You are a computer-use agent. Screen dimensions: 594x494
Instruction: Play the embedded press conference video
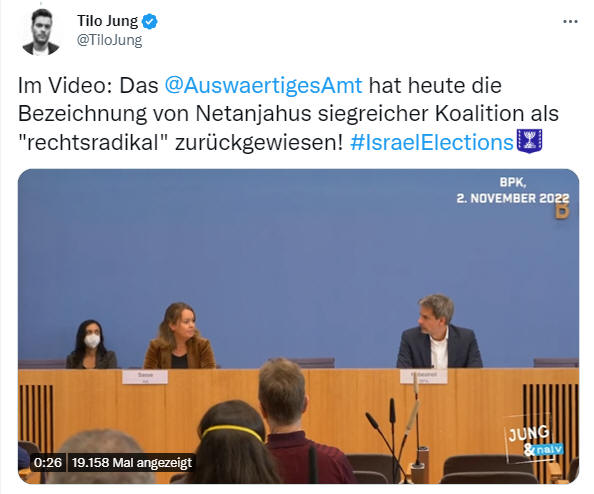click(x=298, y=326)
